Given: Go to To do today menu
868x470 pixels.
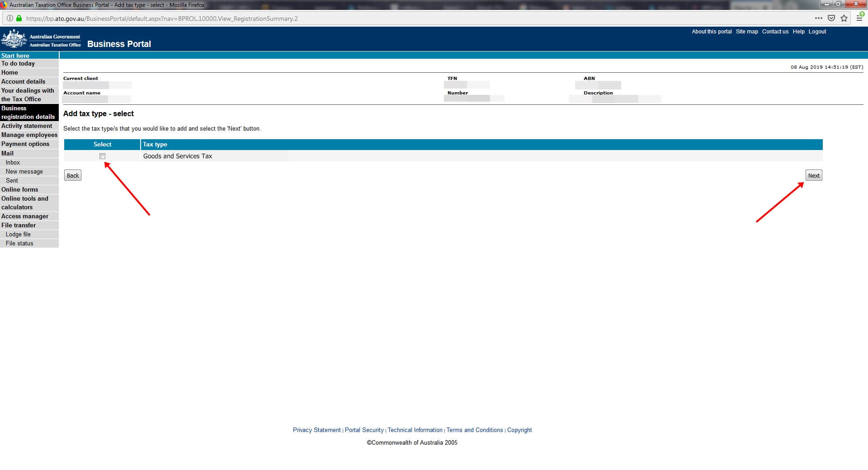Looking at the screenshot, I should (29, 64).
